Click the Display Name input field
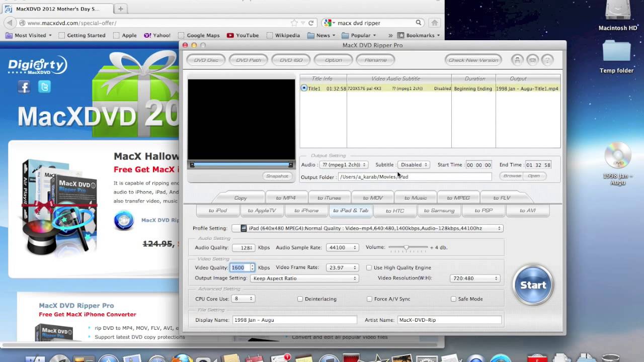 [x=294, y=320]
